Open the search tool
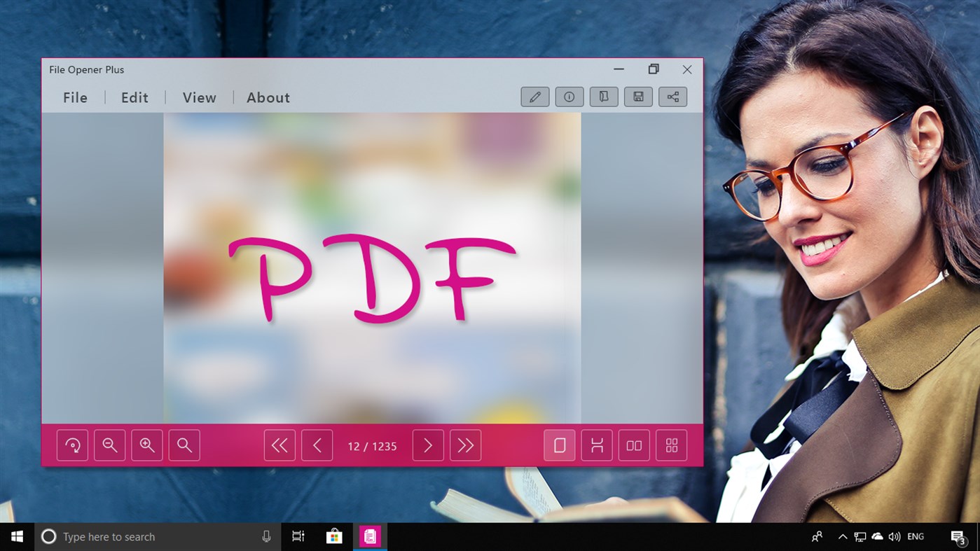 tap(184, 445)
